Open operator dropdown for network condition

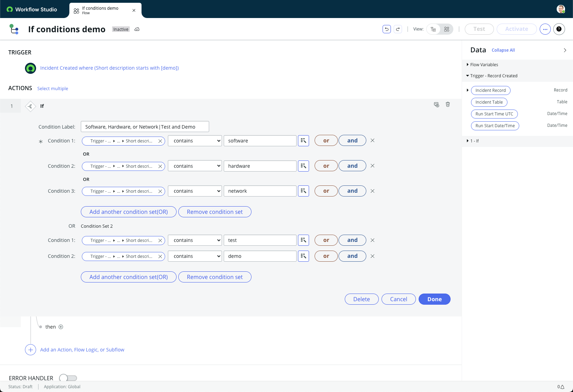pyautogui.click(x=195, y=191)
